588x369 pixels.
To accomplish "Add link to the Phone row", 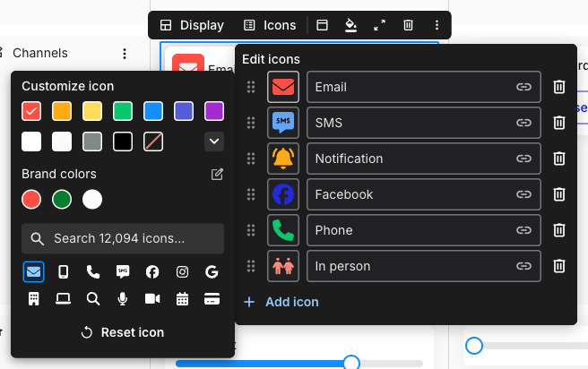I will click(523, 230).
